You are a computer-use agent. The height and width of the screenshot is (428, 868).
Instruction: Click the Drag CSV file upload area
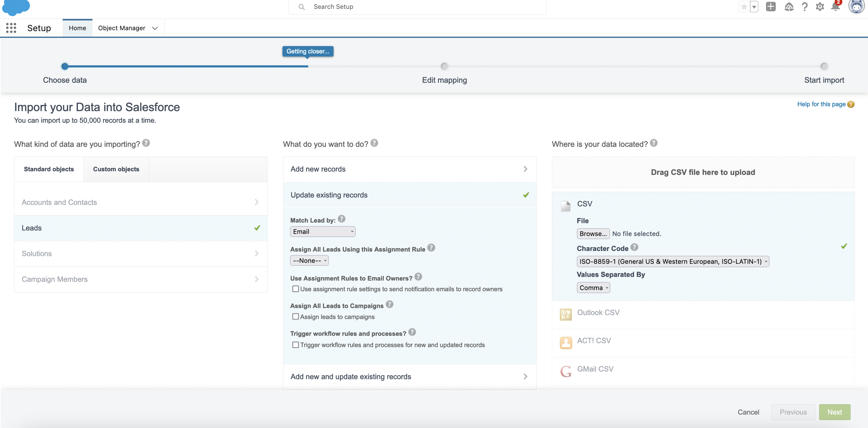(x=703, y=172)
